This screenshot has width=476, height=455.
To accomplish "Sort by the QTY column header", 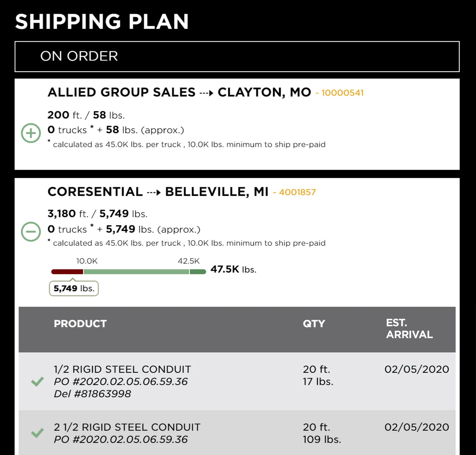I will coord(314,324).
